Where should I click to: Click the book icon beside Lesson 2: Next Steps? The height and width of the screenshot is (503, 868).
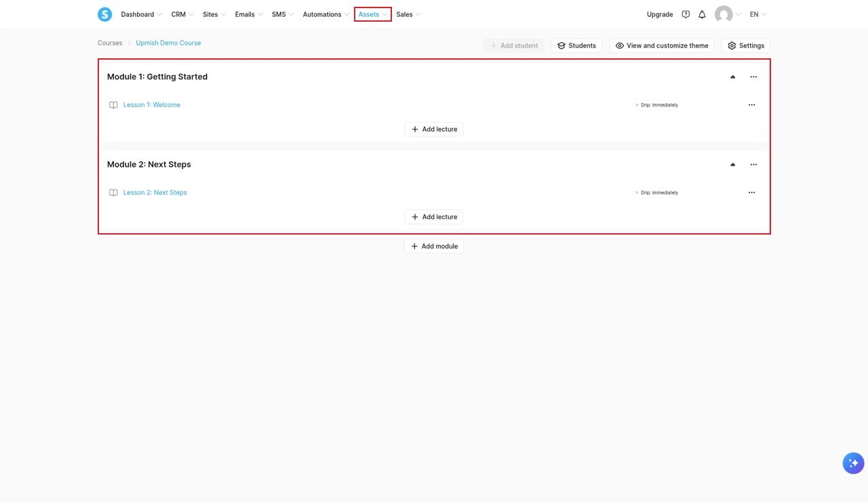[x=113, y=193]
